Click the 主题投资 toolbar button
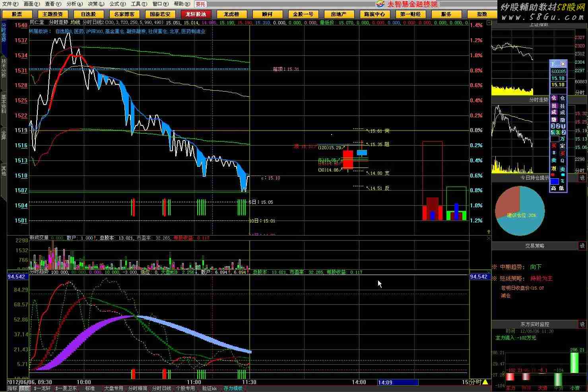The image size is (588, 392). [52, 14]
